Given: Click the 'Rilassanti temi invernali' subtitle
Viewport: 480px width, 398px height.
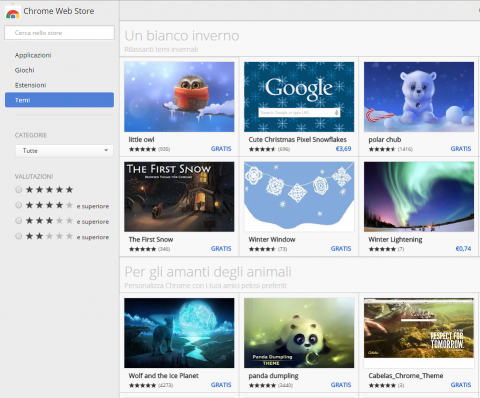Looking at the screenshot, I should tap(161, 50).
